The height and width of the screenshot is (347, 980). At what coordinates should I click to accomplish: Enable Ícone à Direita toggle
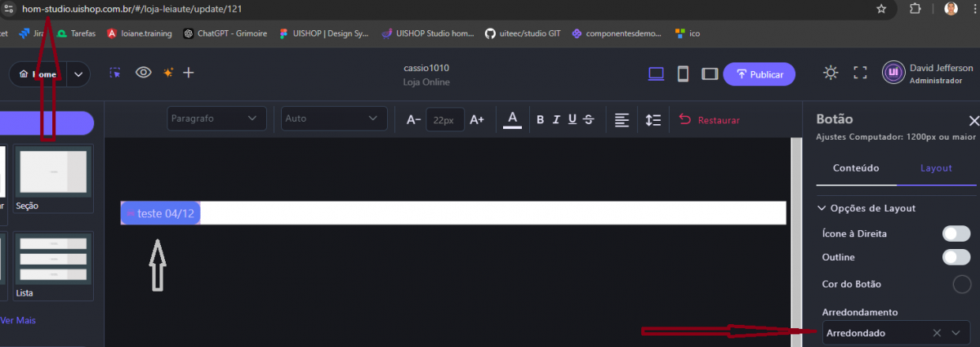[955, 234]
